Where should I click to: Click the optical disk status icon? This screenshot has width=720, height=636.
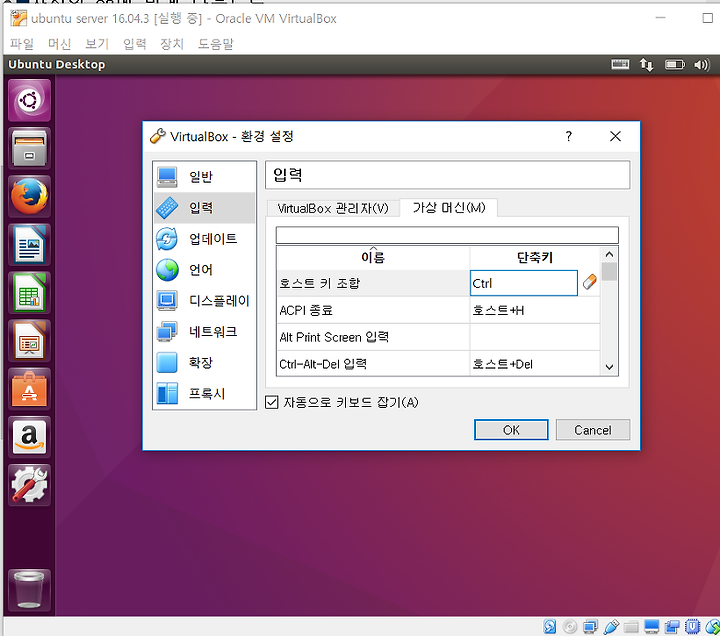tap(570, 626)
